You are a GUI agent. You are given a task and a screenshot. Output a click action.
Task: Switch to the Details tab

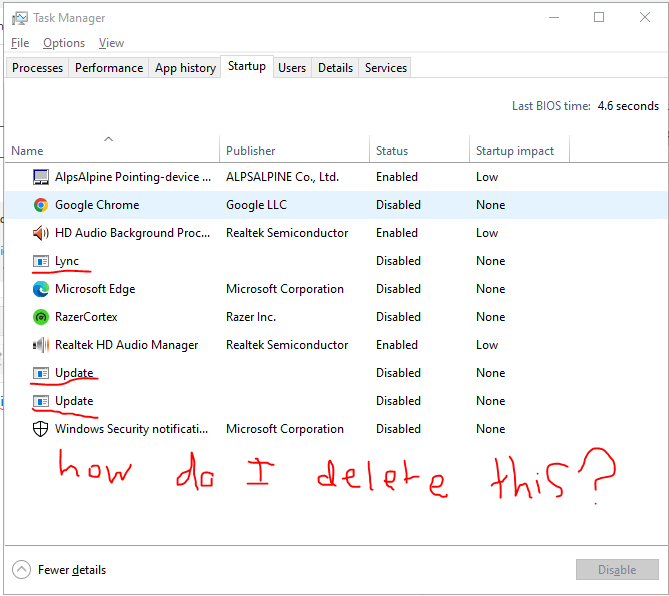point(335,68)
